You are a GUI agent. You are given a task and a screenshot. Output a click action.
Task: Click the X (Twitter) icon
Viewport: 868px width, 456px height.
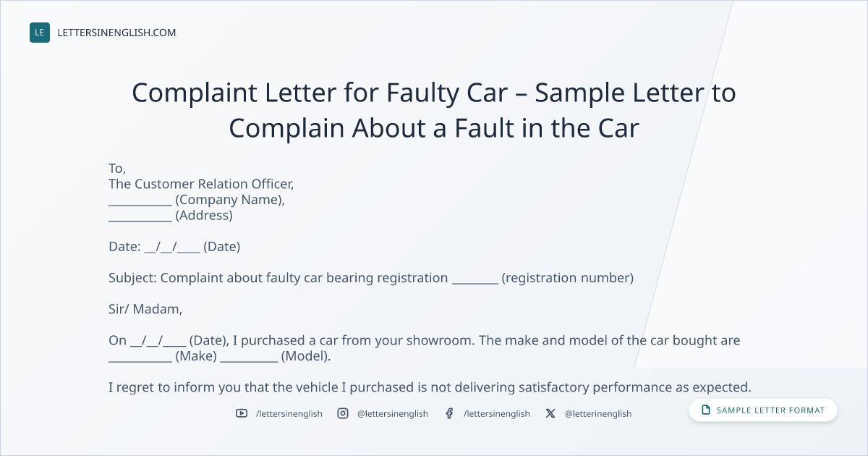coord(550,413)
